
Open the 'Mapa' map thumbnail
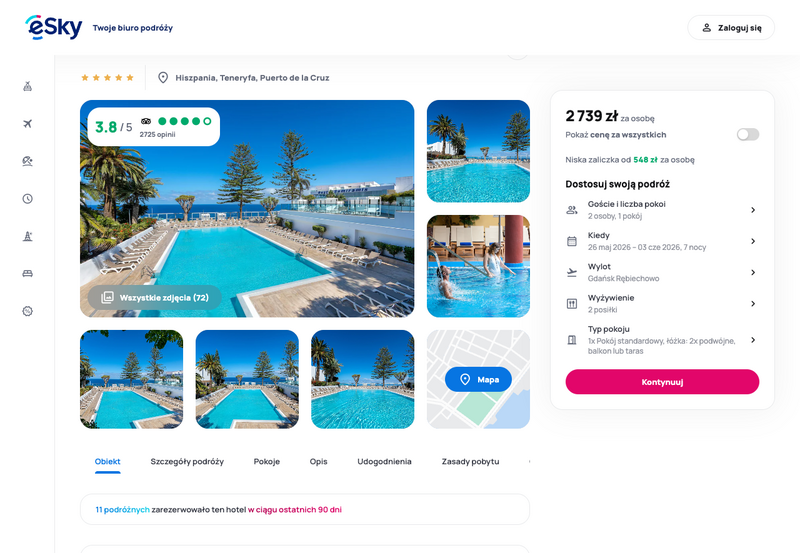(478, 379)
